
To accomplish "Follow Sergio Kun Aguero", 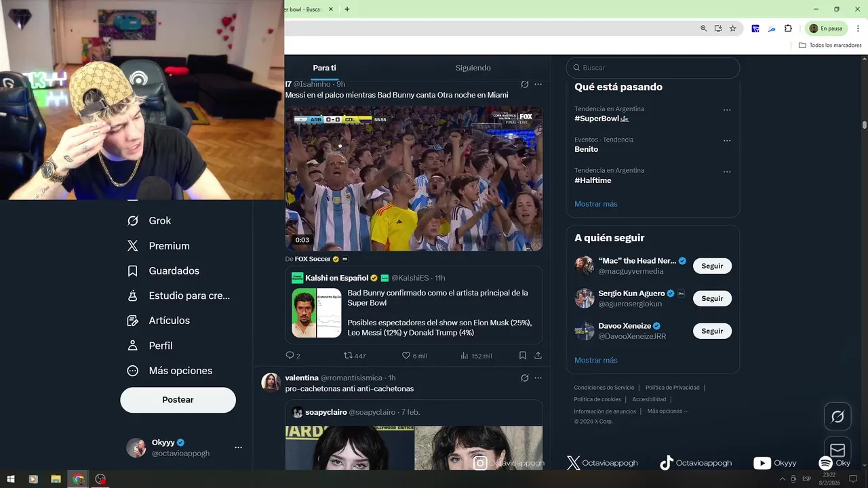I will (x=712, y=299).
